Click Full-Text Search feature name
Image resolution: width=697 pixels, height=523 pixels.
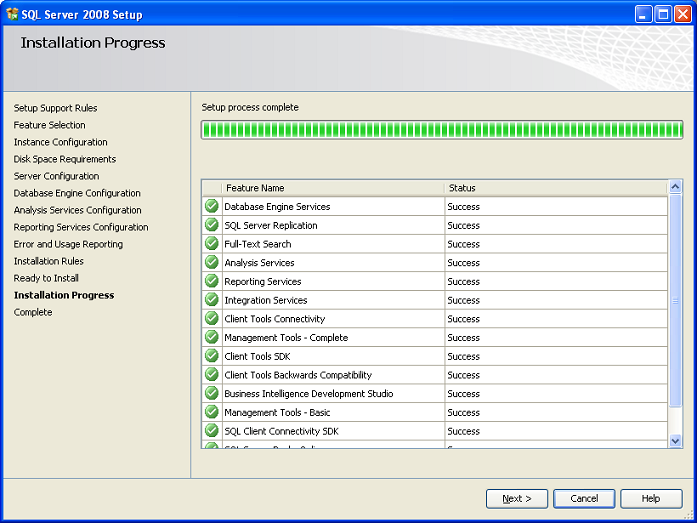click(x=257, y=244)
